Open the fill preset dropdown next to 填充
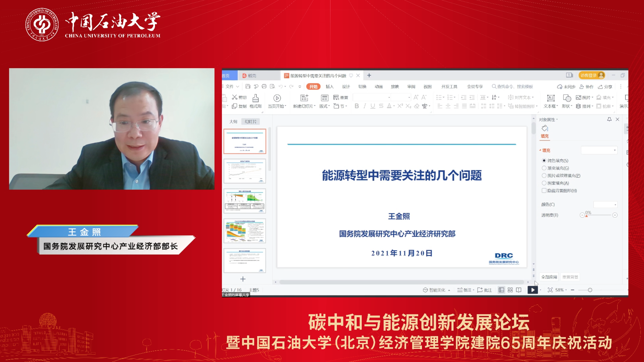 point(599,150)
